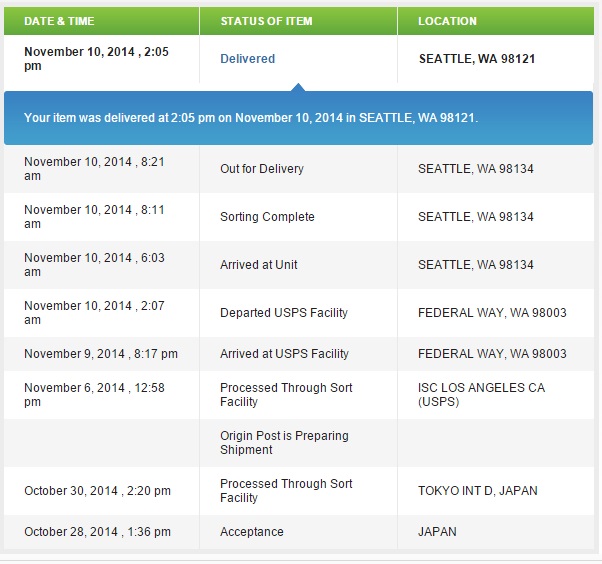The image size is (602, 564).
Task: Select October 28, 2014 date entry
Action: coord(97,532)
